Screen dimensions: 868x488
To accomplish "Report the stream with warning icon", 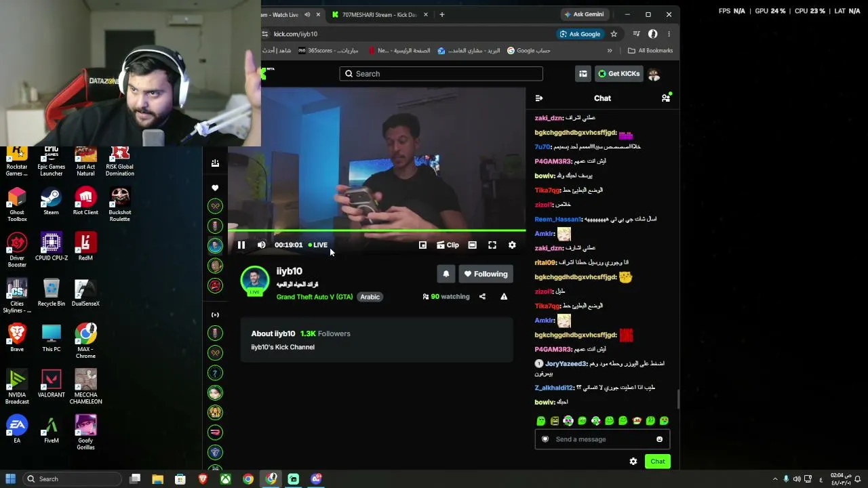I will [x=504, y=297].
